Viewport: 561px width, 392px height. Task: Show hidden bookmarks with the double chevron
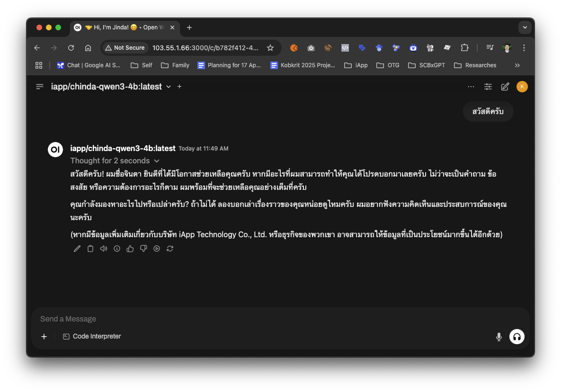coord(517,65)
